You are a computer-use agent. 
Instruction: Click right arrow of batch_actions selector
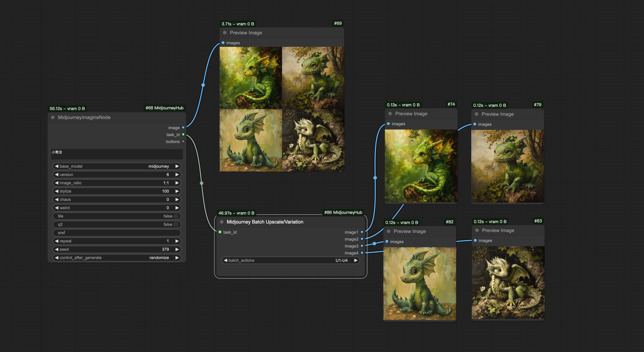(x=356, y=260)
